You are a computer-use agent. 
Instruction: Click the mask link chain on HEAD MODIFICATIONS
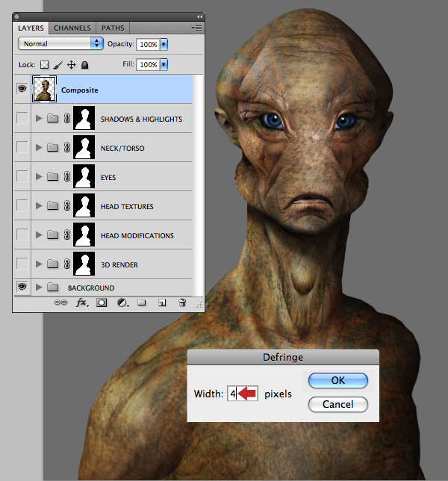(x=67, y=235)
